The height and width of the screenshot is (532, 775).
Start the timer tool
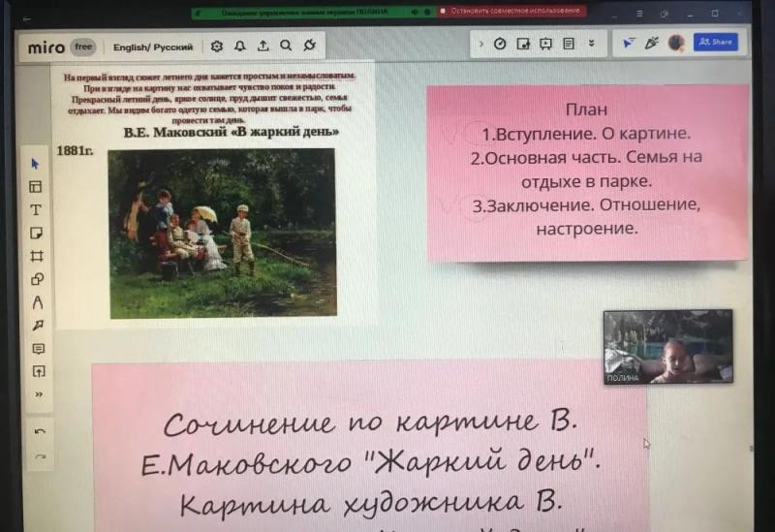[x=500, y=44]
